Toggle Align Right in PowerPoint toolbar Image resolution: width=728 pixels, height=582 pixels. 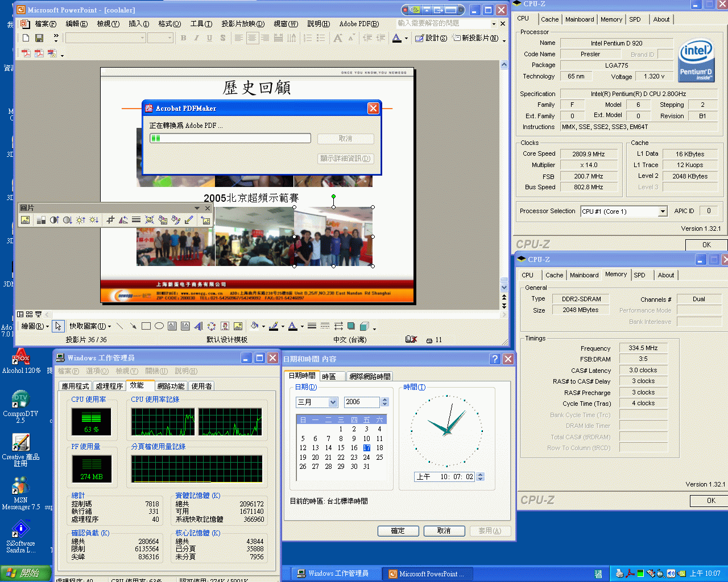point(265,38)
